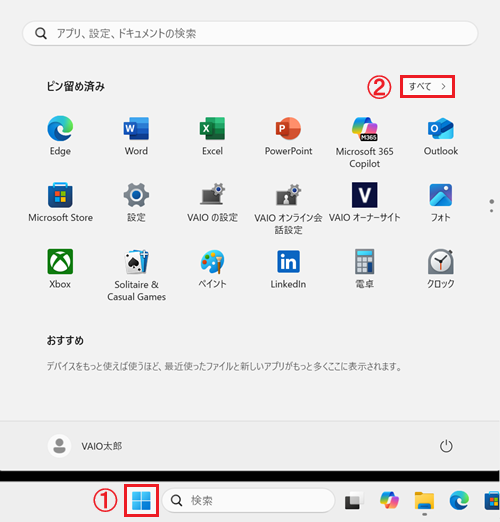Image resolution: width=500 pixels, height=522 pixels.
Task: Launch VAIO の設定 app
Action: tap(212, 202)
